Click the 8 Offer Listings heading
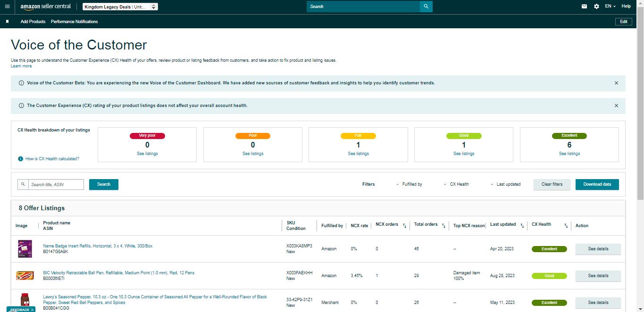Screen dimensions: 644x312 [42, 208]
